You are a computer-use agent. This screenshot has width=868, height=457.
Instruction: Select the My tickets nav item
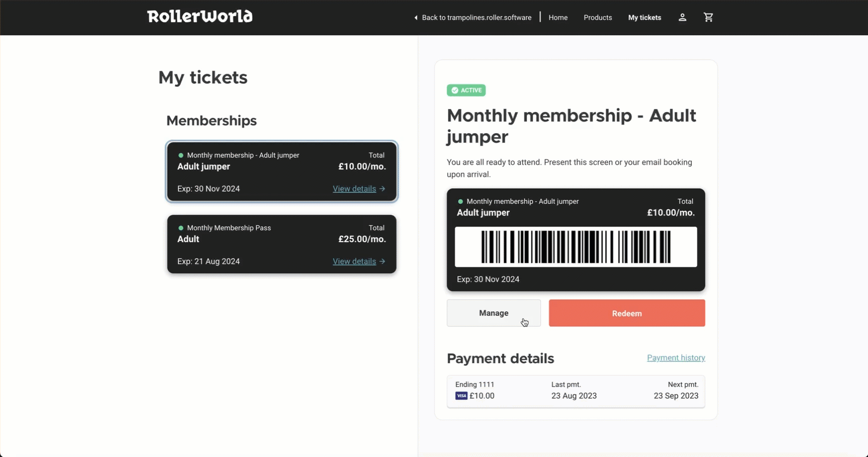[644, 18]
